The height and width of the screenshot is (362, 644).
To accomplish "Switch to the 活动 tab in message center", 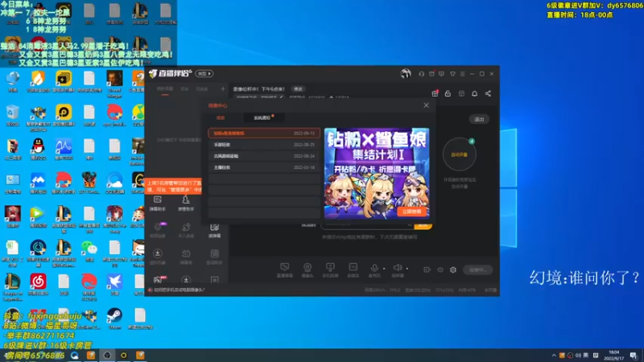I will click(221, 117).
